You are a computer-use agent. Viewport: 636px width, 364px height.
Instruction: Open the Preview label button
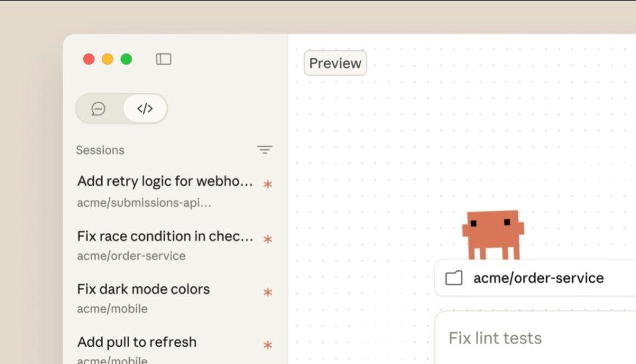tap(335, 63)
